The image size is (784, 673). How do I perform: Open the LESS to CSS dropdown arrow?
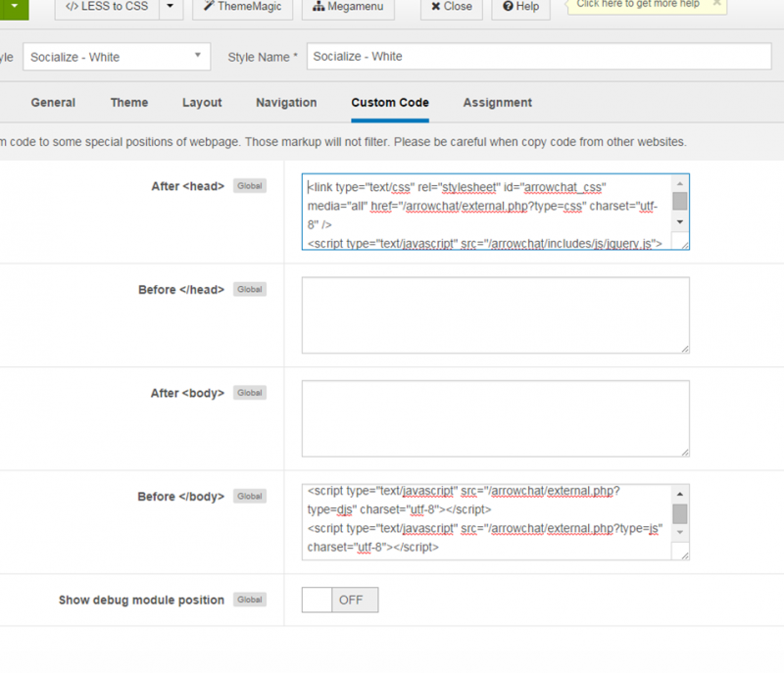[x=171, y=7]
